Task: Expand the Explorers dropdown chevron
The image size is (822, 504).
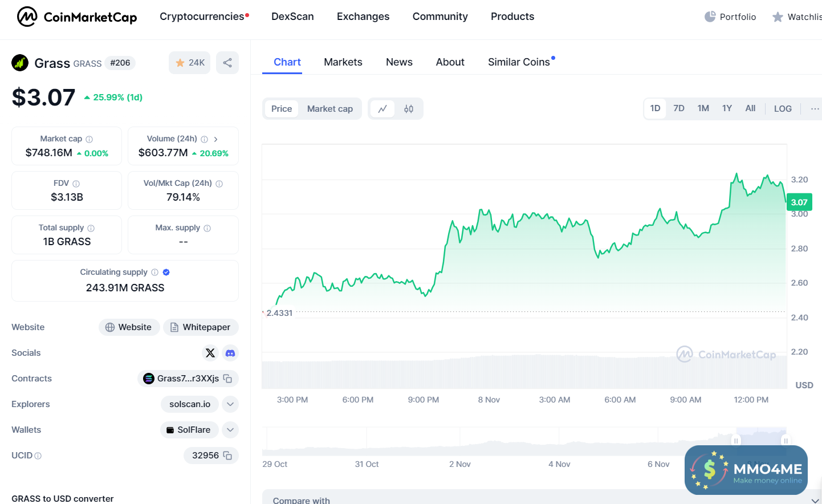Action: click(x=230, y=404)
